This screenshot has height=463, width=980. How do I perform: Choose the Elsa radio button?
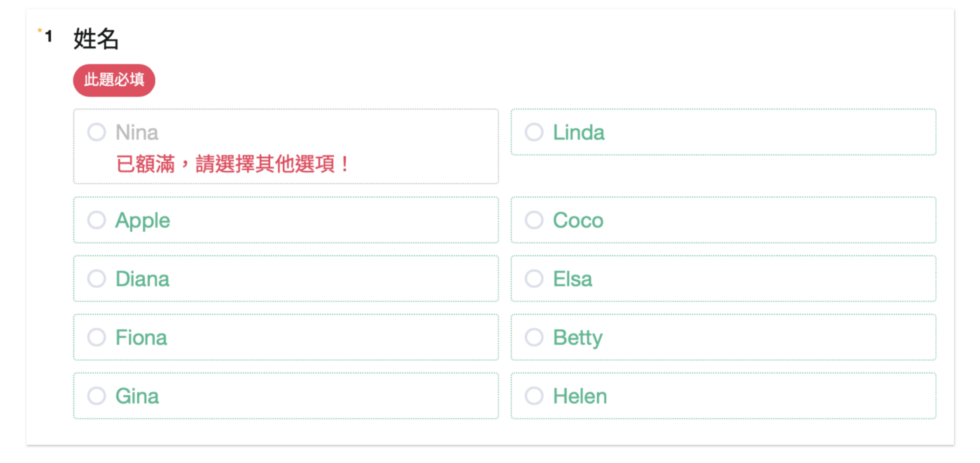pos(534,279)
